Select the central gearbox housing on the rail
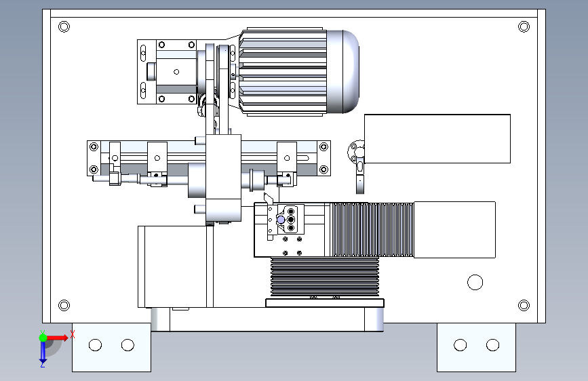588x381 pixels. [x=224, y=178]
